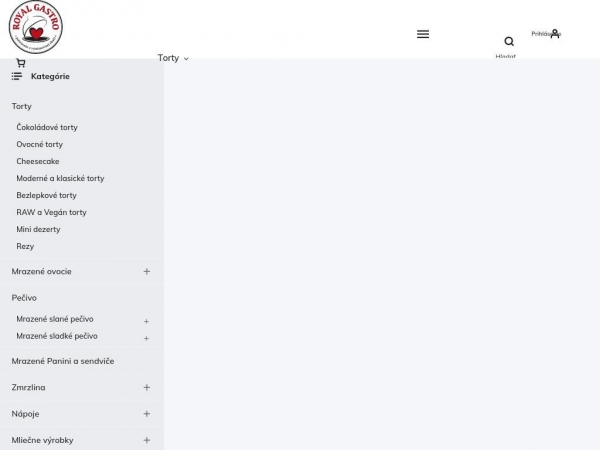The width and height of the screenshot is (600, 450).
Task: Open Cheesecake subcategory
Action: coord(38,161)
